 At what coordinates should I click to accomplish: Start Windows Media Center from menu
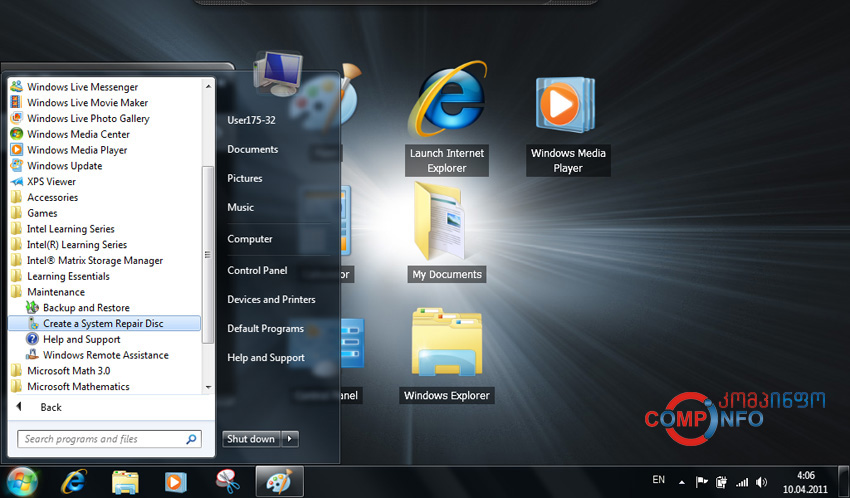78,134
